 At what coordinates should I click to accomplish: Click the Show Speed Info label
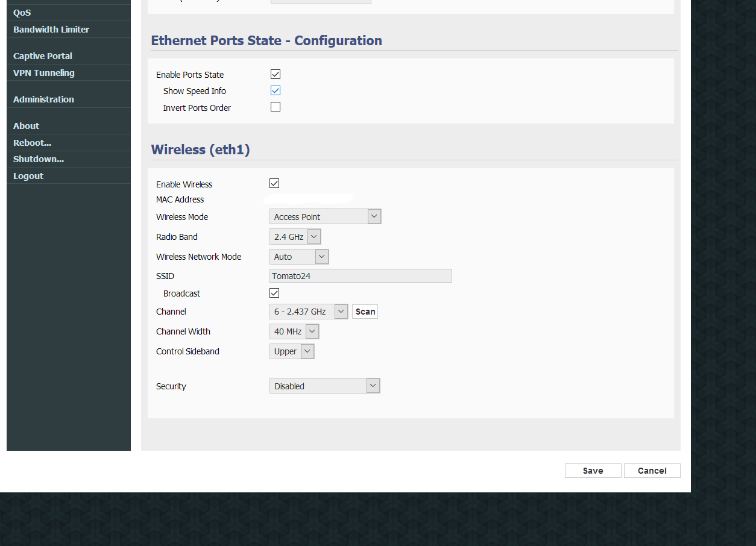coord(195,91)
